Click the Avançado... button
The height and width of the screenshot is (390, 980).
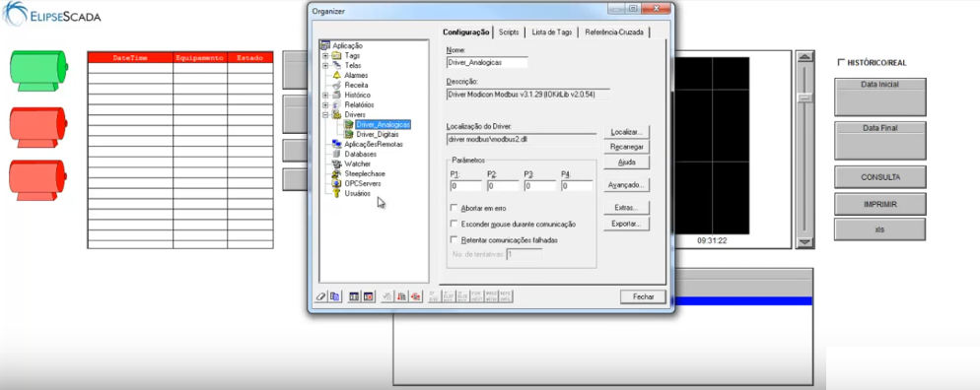click(627, 185)
